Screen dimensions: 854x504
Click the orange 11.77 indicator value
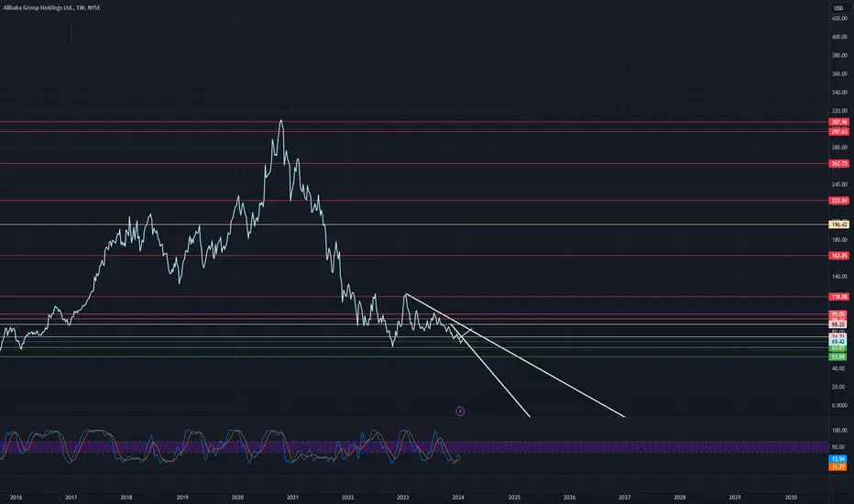(838, 467)
